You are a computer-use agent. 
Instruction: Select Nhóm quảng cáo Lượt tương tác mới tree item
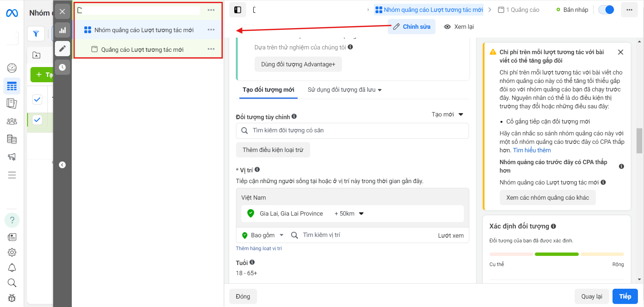tap(144, 30)
